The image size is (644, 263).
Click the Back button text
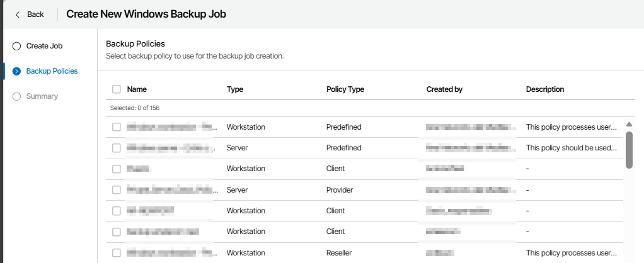pos(35,14)
